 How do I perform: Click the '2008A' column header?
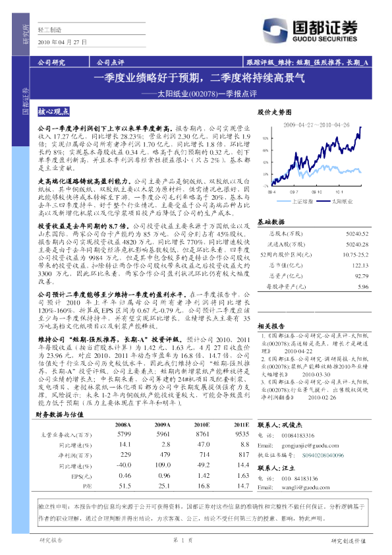(x=123, y=424)
